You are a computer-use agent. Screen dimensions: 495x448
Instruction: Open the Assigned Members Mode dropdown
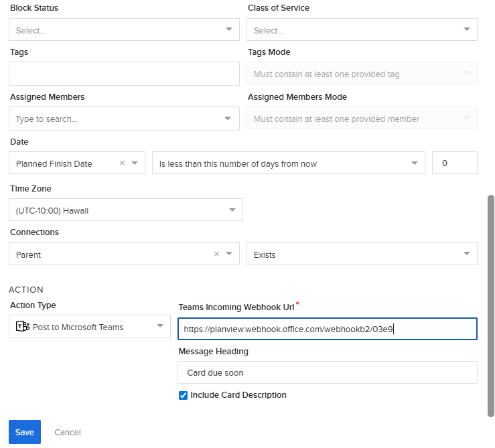[x=362, y=118]
